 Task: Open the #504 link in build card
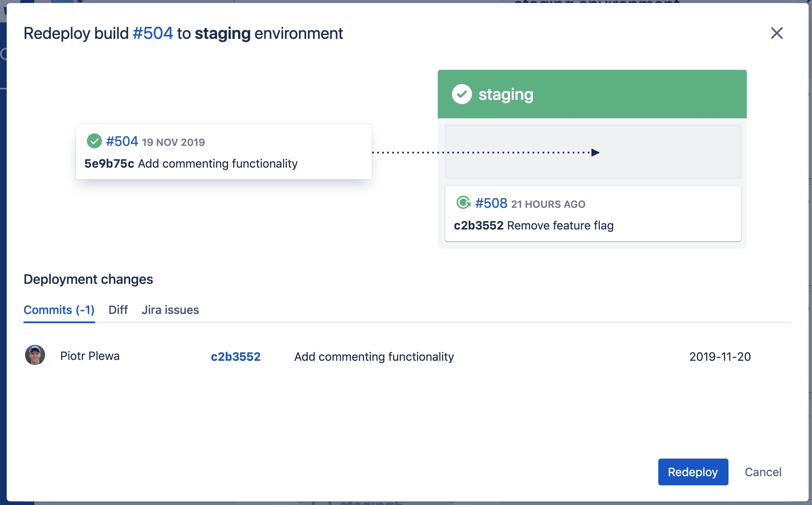click(122, 141)
